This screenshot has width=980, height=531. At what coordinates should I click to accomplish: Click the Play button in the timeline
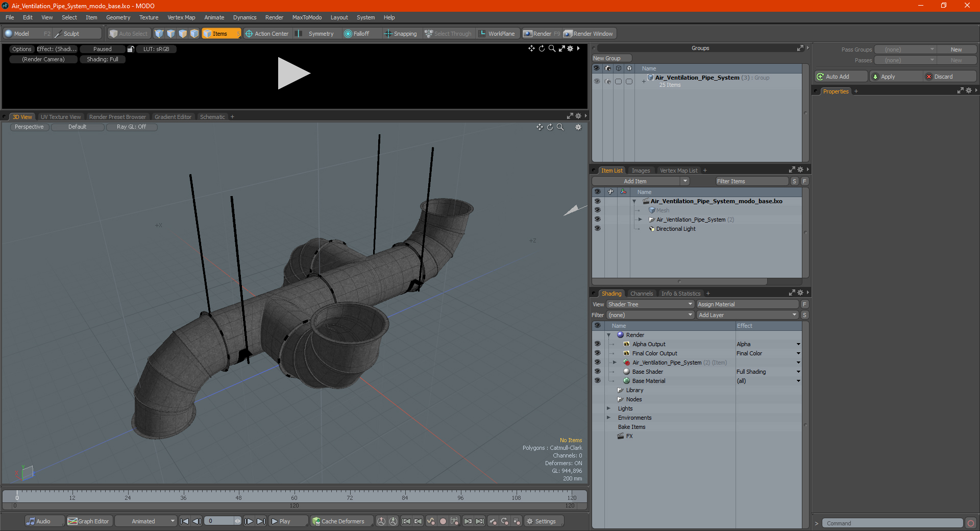pyautogui.click(x=288, y=521)
